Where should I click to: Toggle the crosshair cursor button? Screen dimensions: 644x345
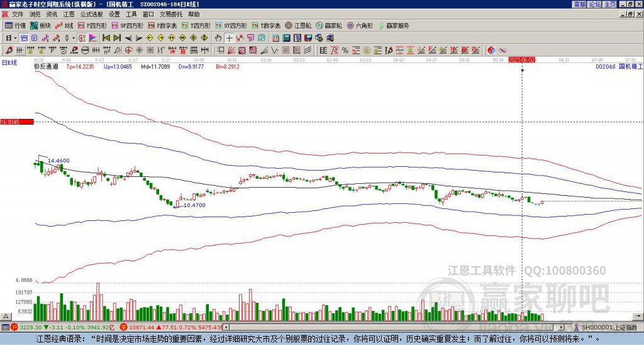click(229, 38)
